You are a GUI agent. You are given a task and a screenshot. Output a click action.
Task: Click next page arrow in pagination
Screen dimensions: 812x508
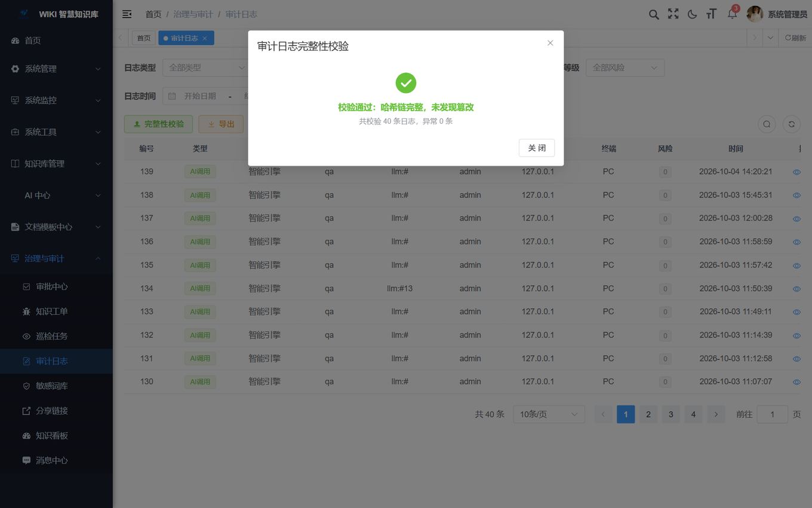[x=716, y=414]
